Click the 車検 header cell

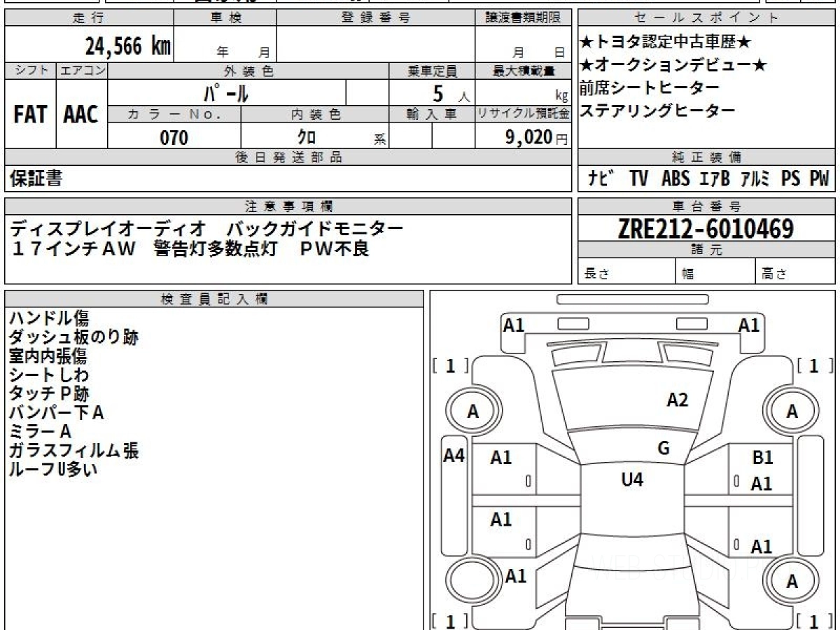[225, 18]
